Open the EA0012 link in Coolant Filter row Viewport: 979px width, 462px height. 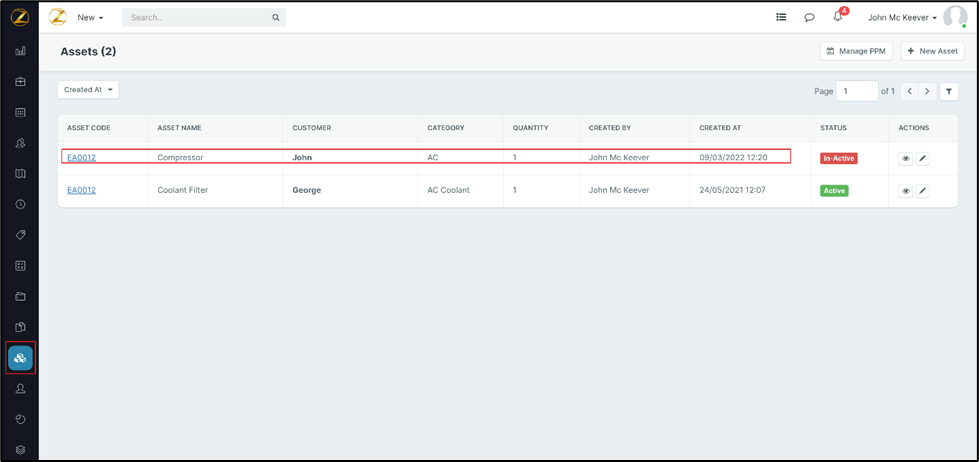pyautogui.click(x=81, y=190)
